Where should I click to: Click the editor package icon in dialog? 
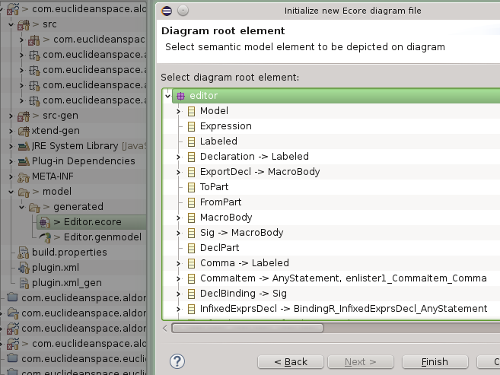181,96
